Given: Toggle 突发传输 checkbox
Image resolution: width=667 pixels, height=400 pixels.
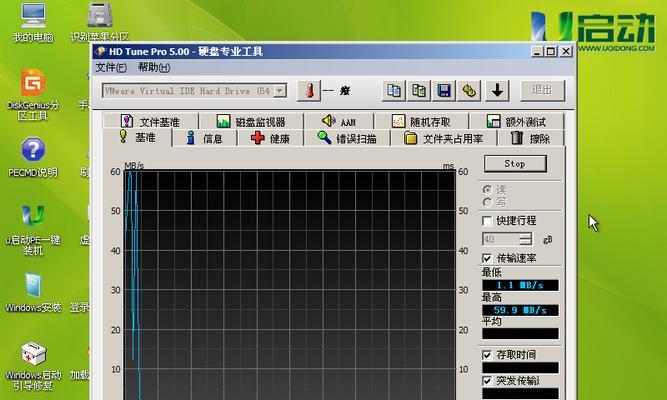Looking at the screenshot, I should point(487,381).
